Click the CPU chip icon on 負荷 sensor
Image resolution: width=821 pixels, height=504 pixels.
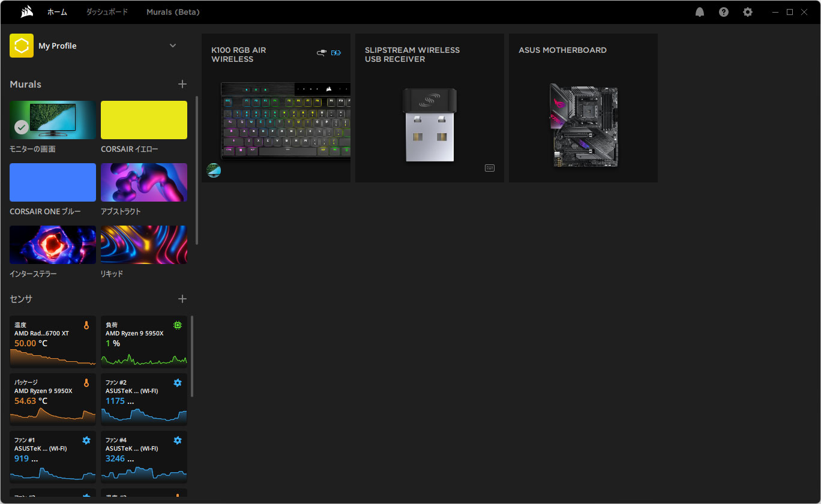tap(178, 325)
